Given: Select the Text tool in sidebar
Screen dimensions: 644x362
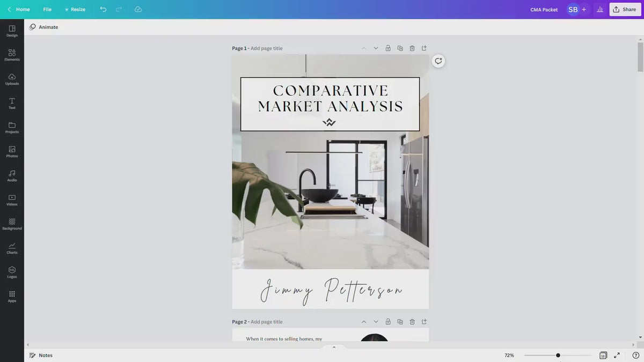Looking at the screenshot, I should [12, 103].
